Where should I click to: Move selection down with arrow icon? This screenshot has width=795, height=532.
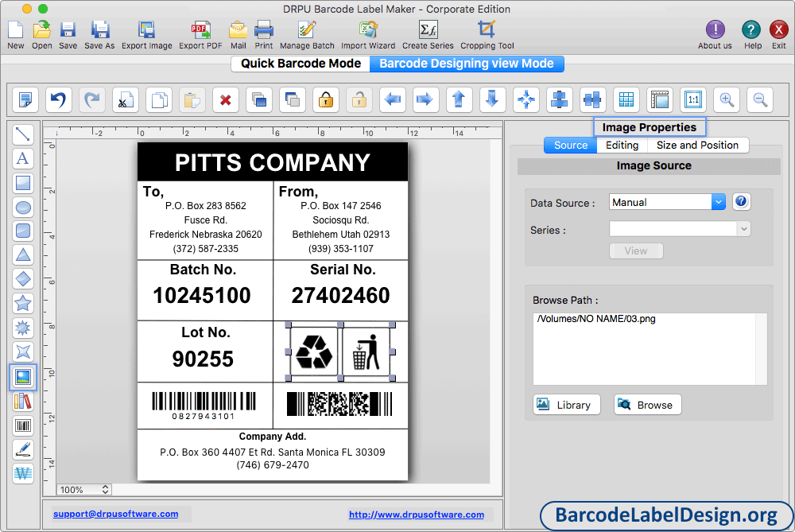492,99
